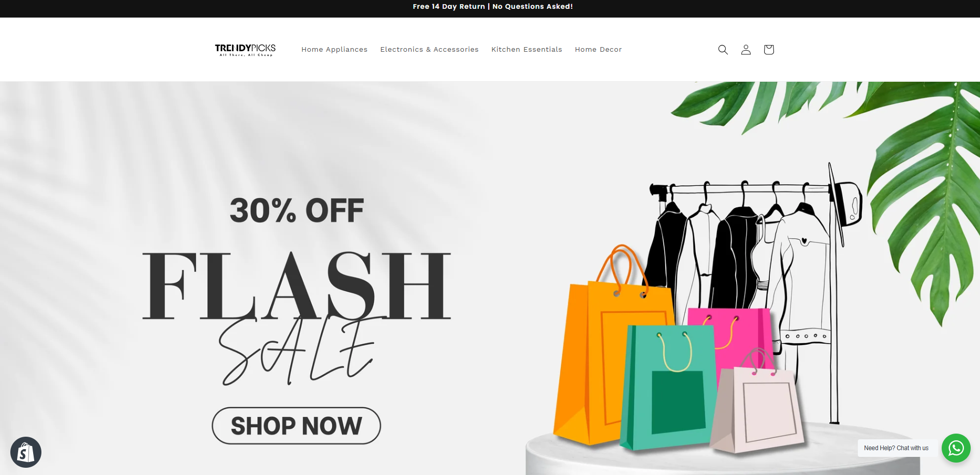This screenshot has height=475, width=980.
Task: Start a chat via WhatsApp icon
Action: (x=956, y=448)
